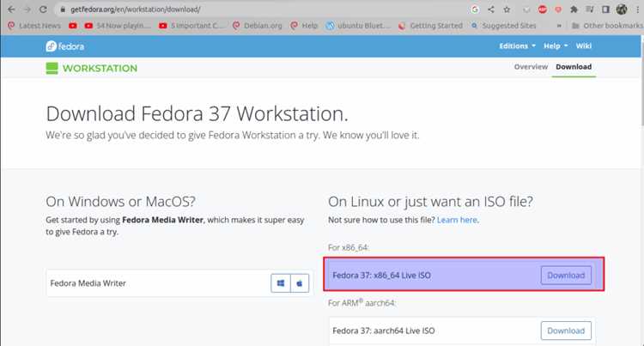This screenshot has height=346, width=644.
Task: Open the pink shield extension icon
Action: [x=558, y=9]
